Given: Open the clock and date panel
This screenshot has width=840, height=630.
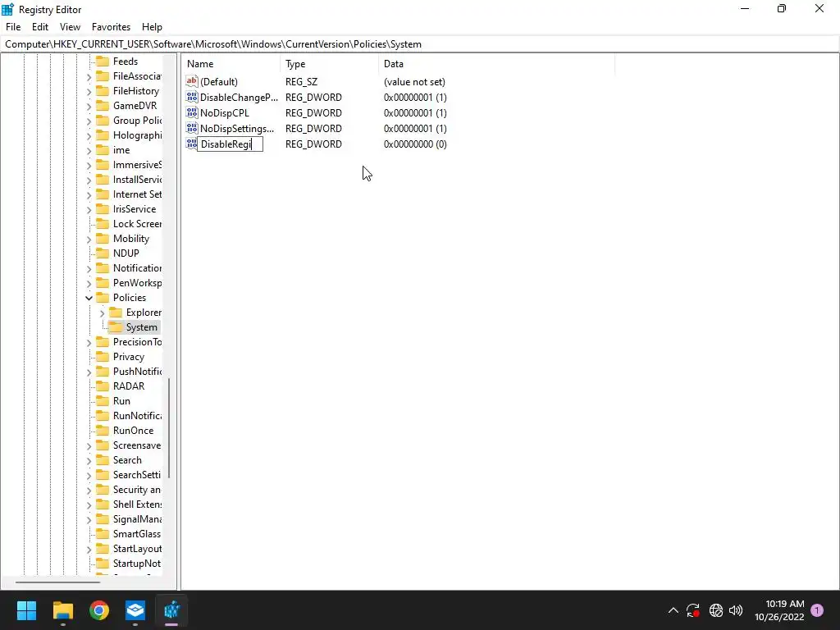Looking at the screenshot, I should click(779, 610).
